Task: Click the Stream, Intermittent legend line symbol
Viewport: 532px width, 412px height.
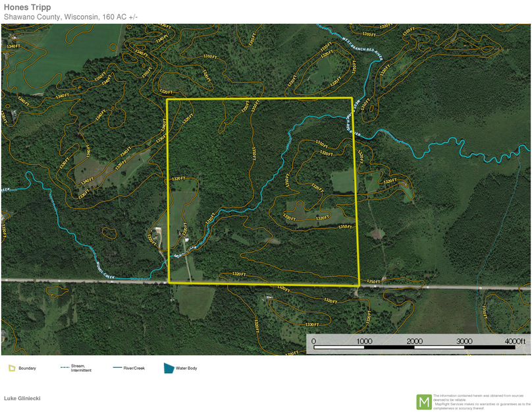Action: [65, 367]
